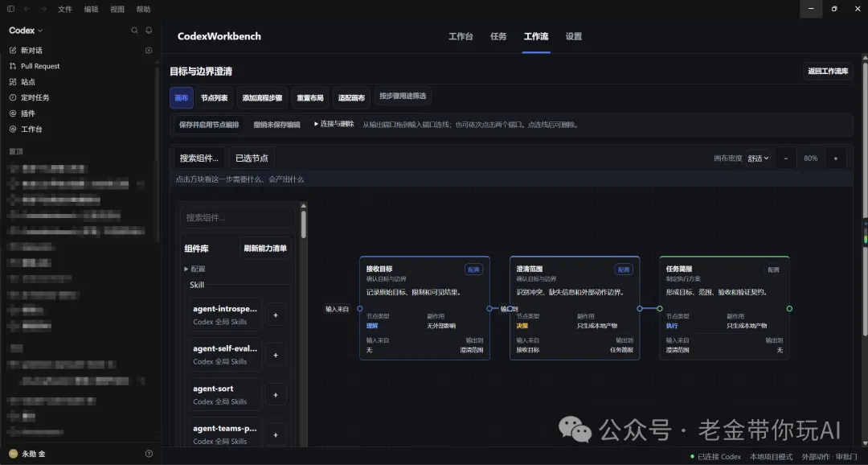The image size is (868, 465).
Task: Switch to the 工作流 tab
Action: point(536,36)
